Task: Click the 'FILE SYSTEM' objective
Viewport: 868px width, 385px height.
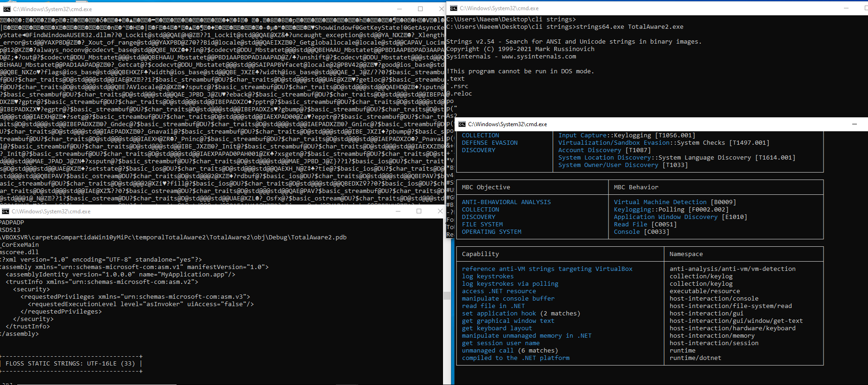Action: click(482, 225)
